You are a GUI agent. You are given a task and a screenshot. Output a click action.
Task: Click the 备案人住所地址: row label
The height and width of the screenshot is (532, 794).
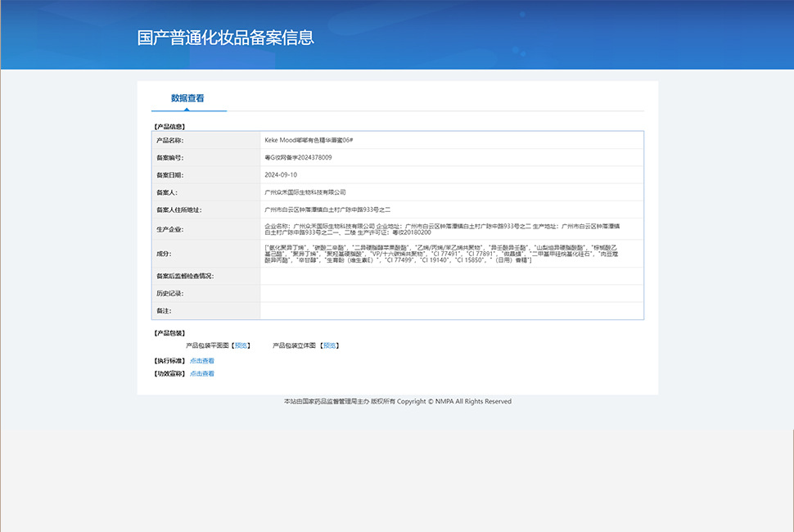click(178, 210)
